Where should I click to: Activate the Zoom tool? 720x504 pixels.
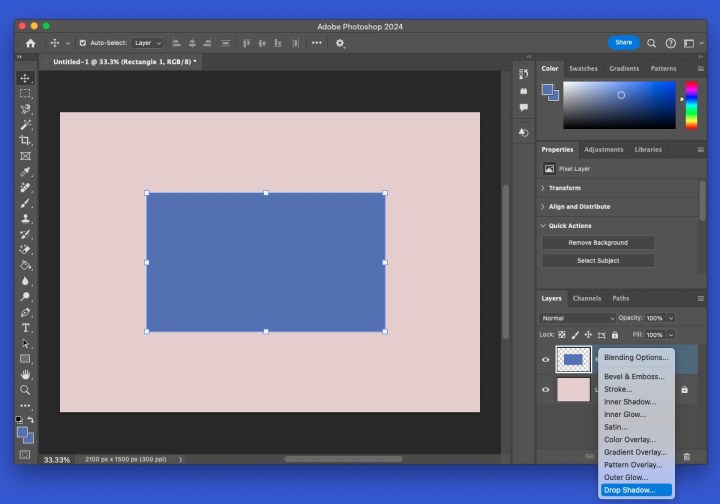click(x=25, y=390)
